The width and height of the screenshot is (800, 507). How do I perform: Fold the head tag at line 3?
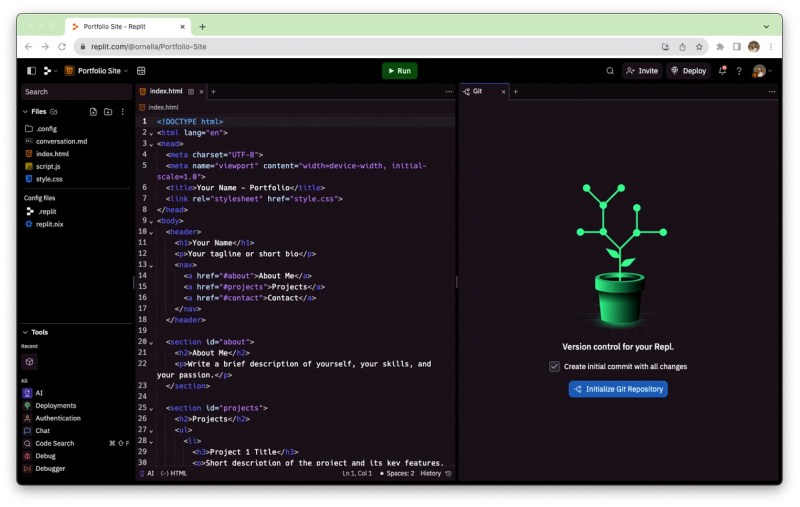[x=152, y=144]
